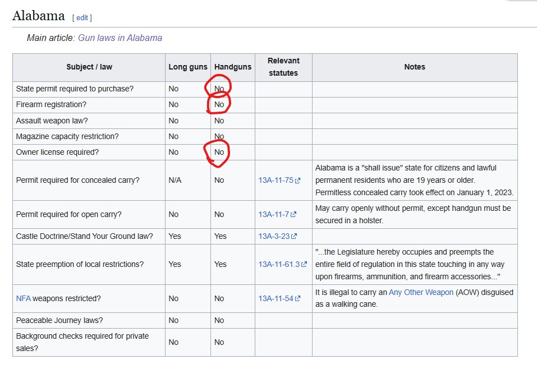This screenshot has height=392, width=537.
Task: Select 'Permit required for concealed carry?' label
Action: tap(78, 181)
